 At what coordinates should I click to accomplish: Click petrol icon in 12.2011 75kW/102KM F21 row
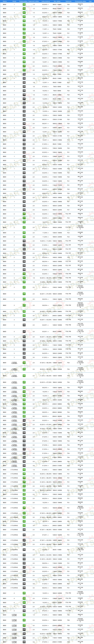coord(24,33)
